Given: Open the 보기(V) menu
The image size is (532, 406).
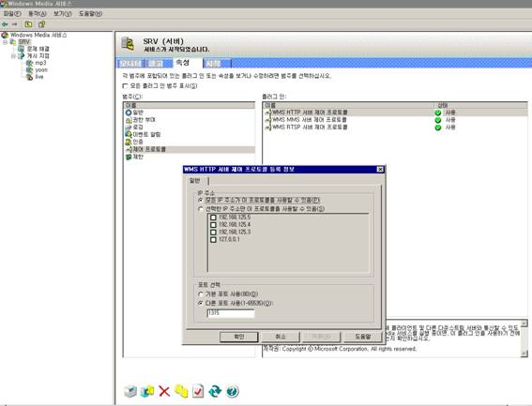Looking at the screenshot, I should pyautogui.click(x=63, y=14).
